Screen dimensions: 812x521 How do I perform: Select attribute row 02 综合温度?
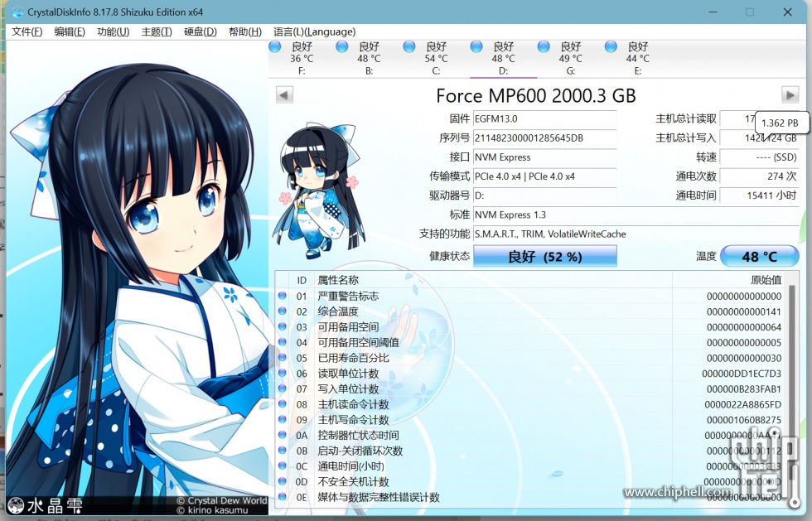pyautogui.click(x=531, y=311)
